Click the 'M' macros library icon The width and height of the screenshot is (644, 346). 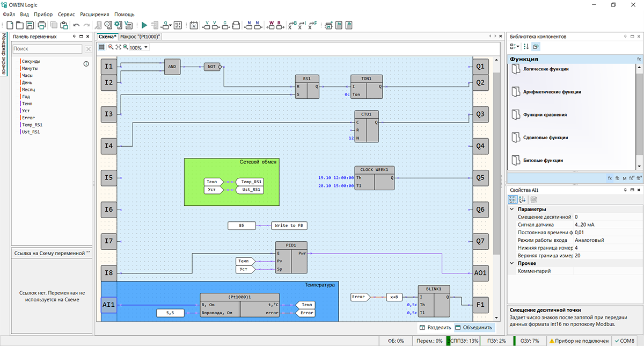click(x=624, y=178)
